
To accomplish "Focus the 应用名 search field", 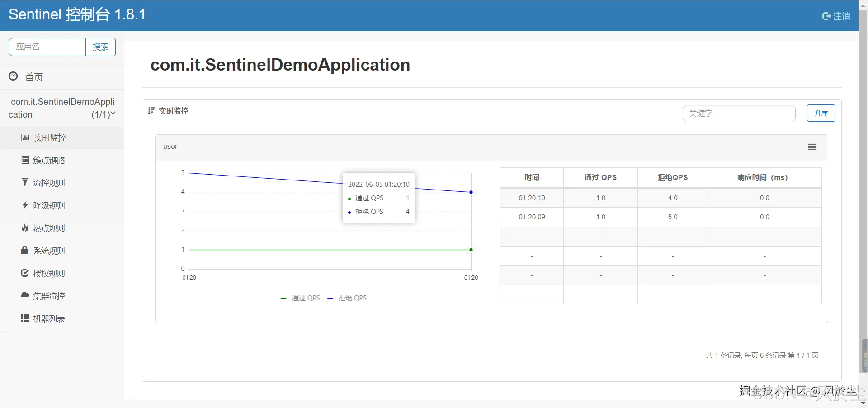I will (47, 47).
